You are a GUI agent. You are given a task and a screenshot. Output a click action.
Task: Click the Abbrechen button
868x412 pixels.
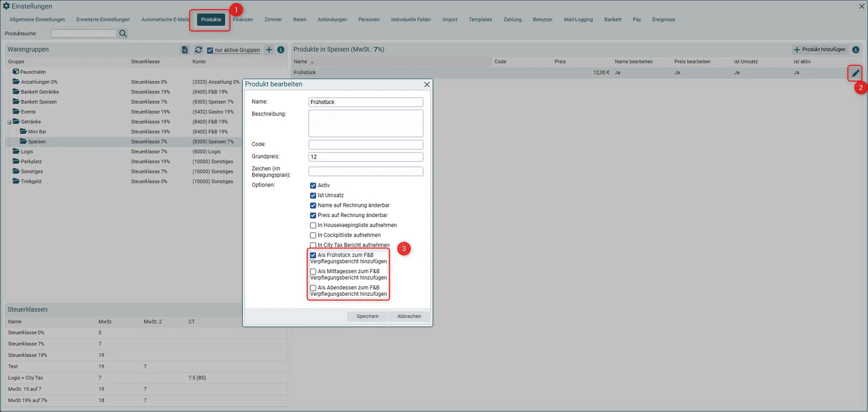(409, 316)
